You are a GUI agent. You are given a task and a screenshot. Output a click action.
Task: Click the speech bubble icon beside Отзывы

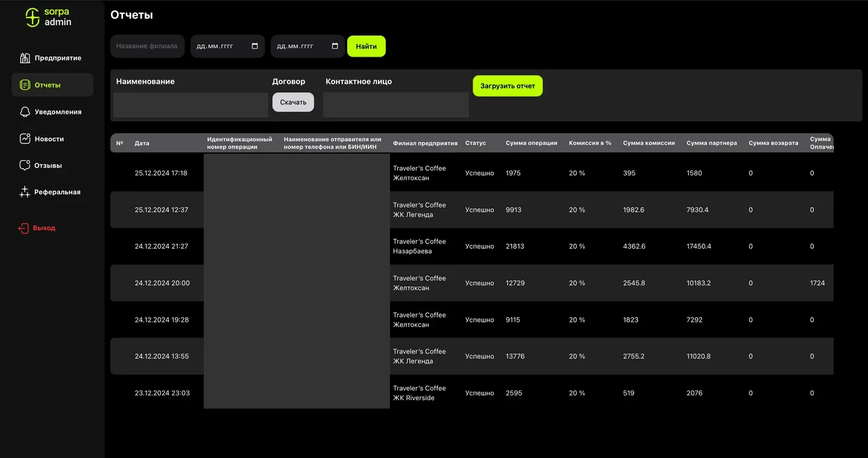[x=25, y=165]
